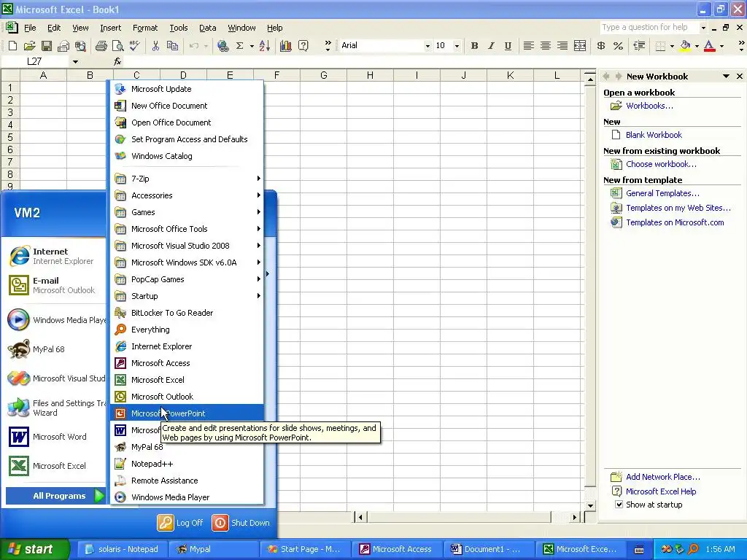The width and height of the screenshot is (747, 560).
Task: Click Center alignment toolbar icon
Action: [546, 46]
